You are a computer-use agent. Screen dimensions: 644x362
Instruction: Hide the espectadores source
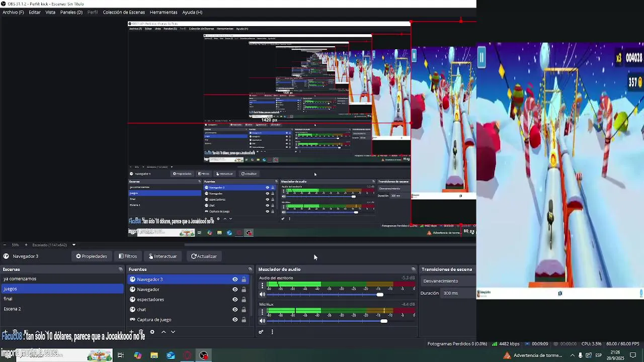[235, 300]
